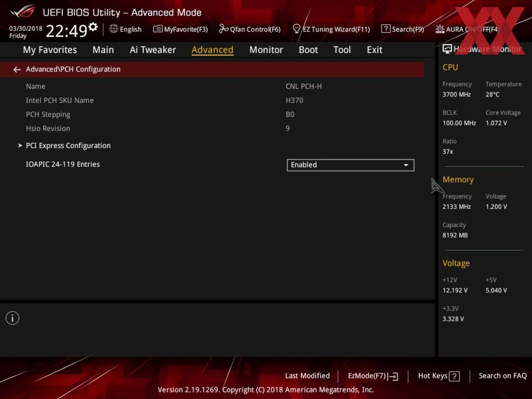The height and width of the screenshot is (399, 532).
Task: Click CPU frequency 3700 MHz value
Action: pyautogui.click(x=457, y=95)
